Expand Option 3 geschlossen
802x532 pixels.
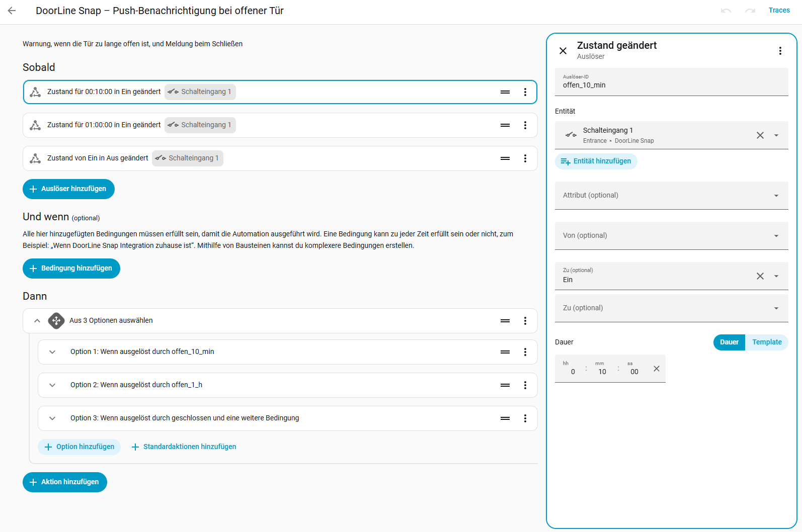click(52, 418)
